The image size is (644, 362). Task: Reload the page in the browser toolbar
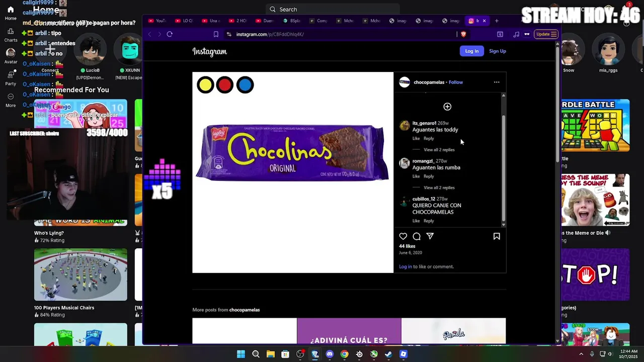click(x=170, y=34)
